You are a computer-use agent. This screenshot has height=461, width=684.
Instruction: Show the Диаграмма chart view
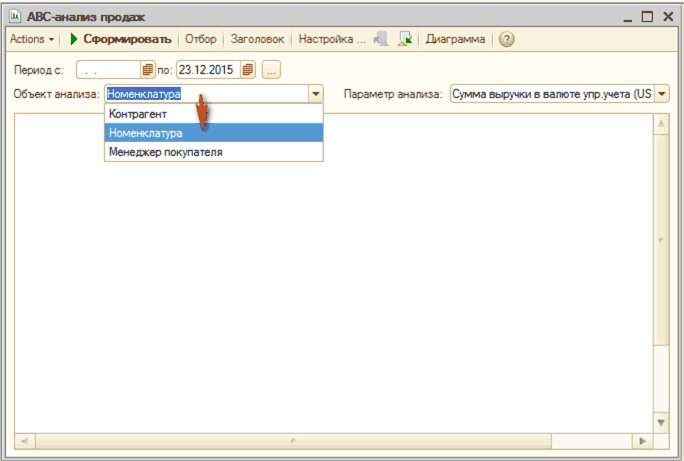455,40
